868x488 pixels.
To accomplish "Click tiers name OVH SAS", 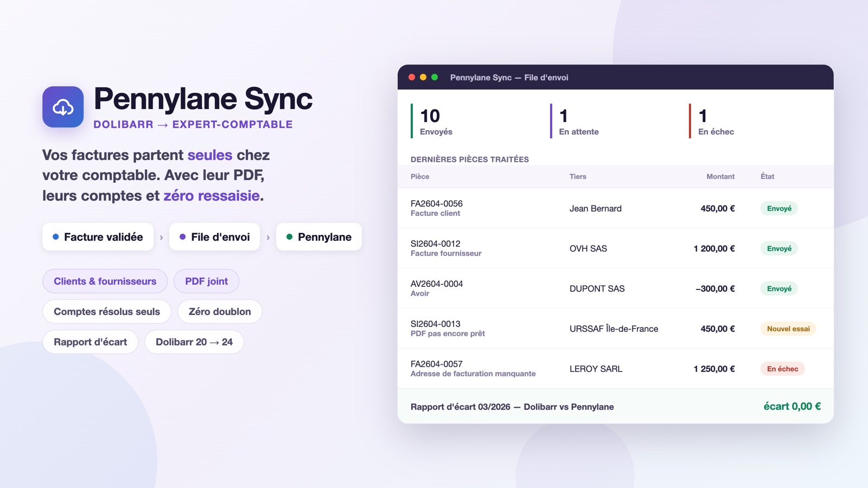I will click(588, 249).
